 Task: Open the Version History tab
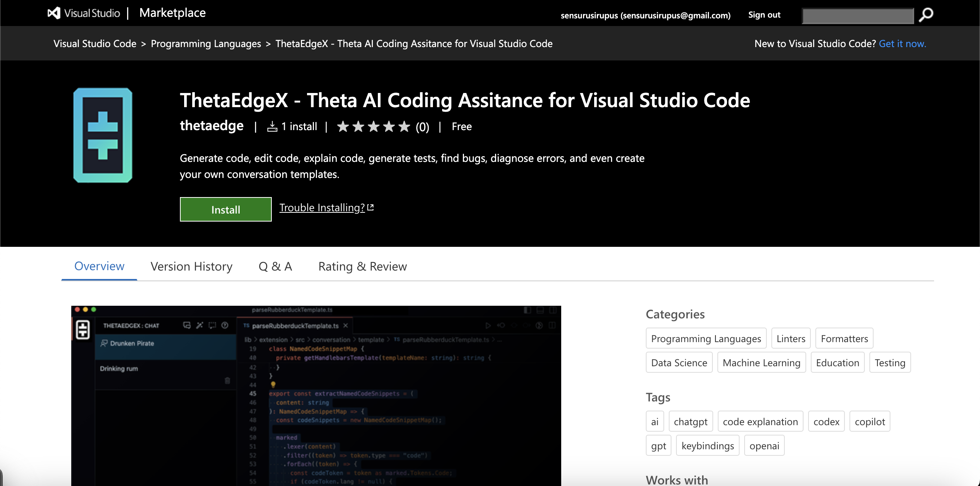coord(191,266)
